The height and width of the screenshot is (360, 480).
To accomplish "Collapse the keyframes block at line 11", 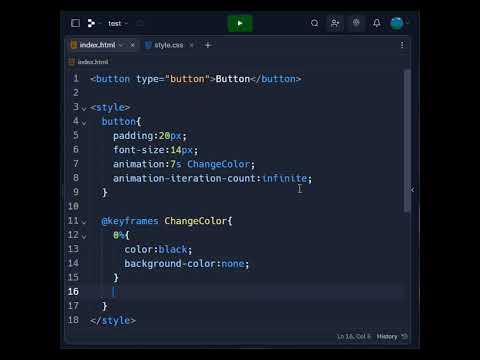I will (84, 222).
